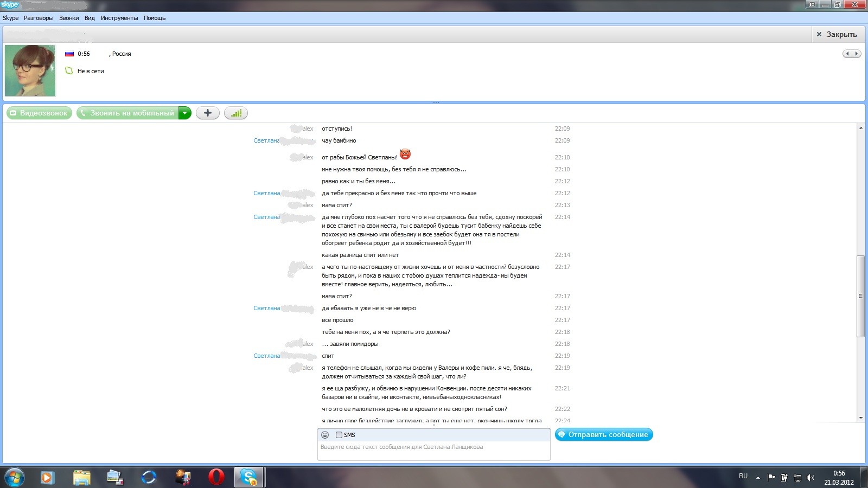Screen dimensions: 868x488
Task: Click the Отправить сообщение button
Action: coord(603,434)
